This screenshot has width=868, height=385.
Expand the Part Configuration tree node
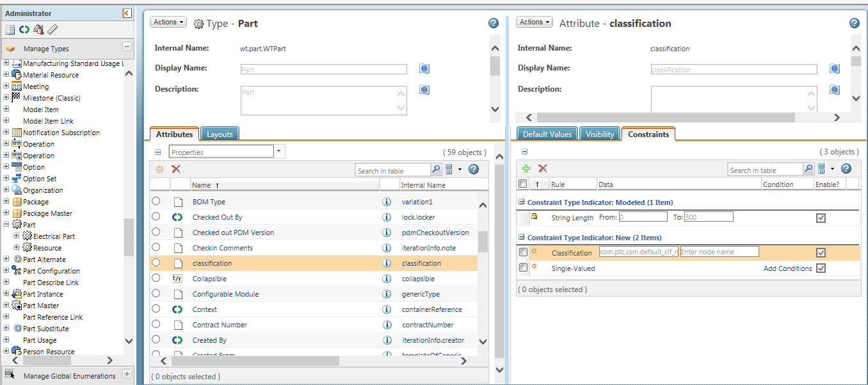tap(6, 271)
